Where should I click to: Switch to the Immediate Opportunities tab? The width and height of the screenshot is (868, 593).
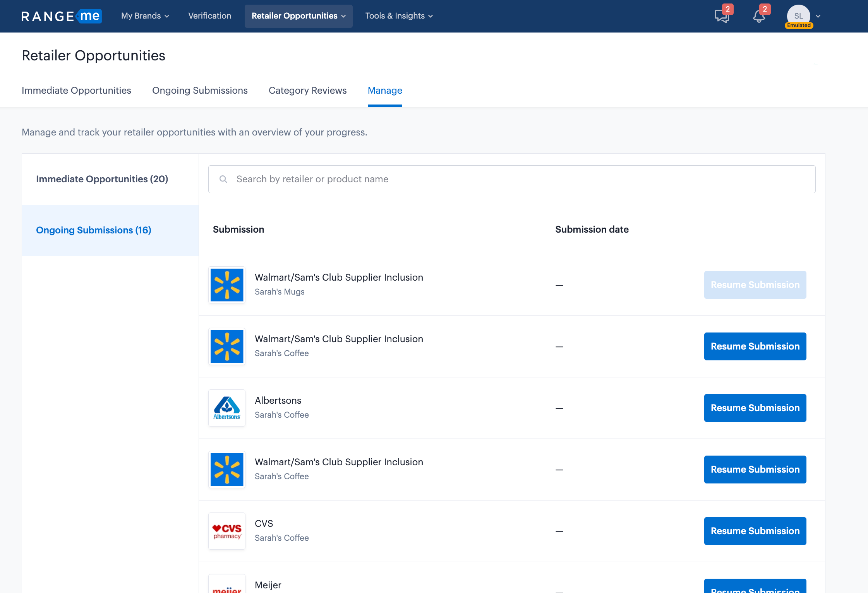(x=76, y=91)
